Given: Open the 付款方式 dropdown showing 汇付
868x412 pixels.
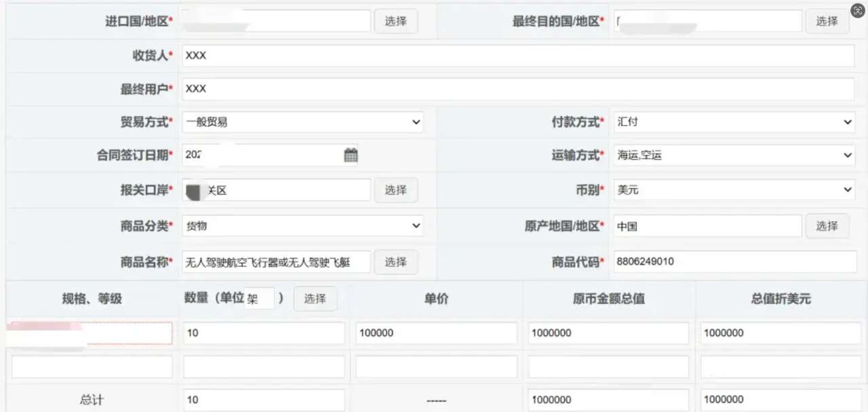Looking at the screenshot, I should (x=734, y=122).
